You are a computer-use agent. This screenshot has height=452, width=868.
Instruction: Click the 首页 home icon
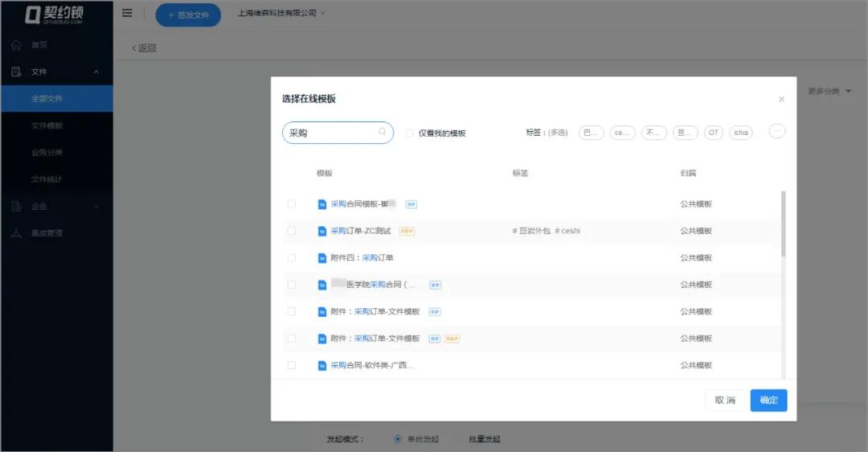pyautogui.click(x=17, y=45)
